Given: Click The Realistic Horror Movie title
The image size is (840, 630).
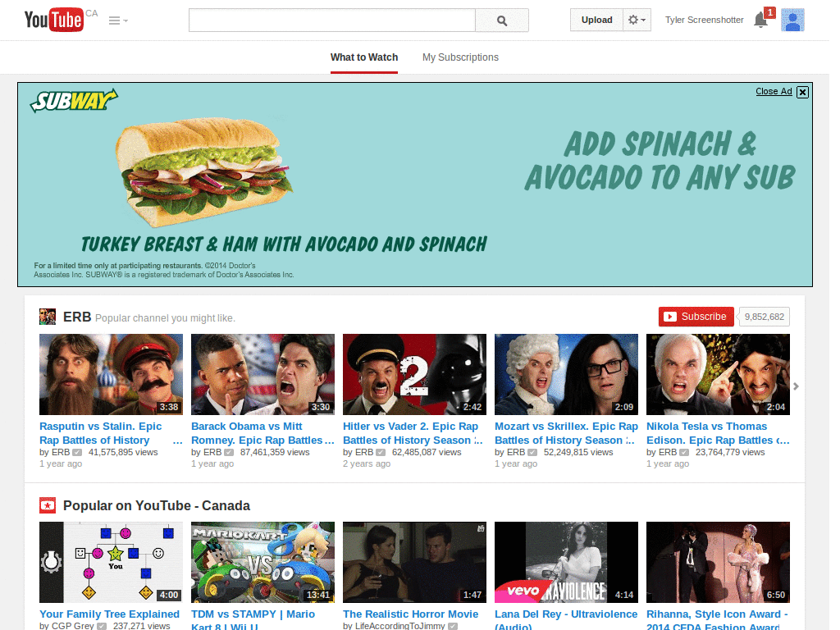Looking at the screenshot, I should [410, 614].
